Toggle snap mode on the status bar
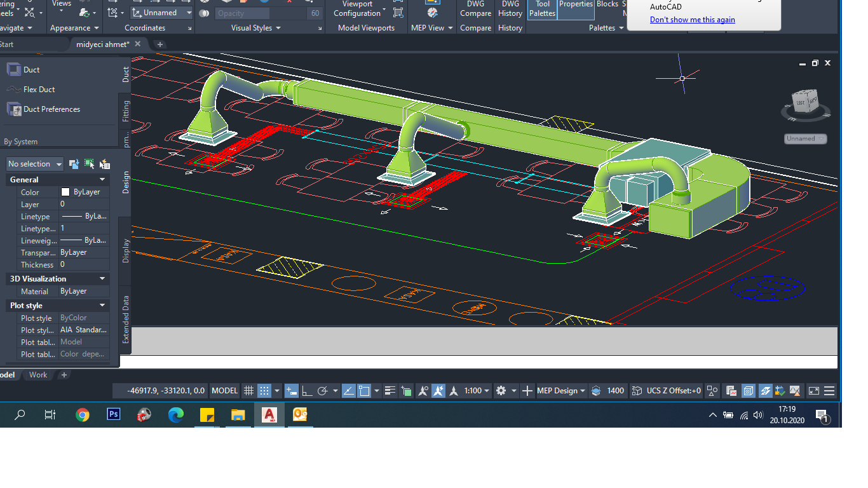The width and height of the screenshot is (868, 488). (x=264, y=391)
